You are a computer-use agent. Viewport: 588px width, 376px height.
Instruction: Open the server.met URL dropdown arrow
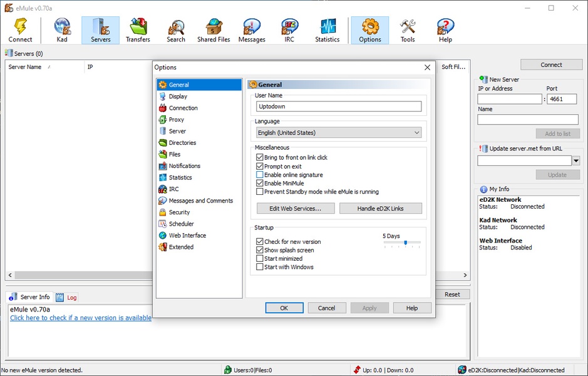coord(576,161)
